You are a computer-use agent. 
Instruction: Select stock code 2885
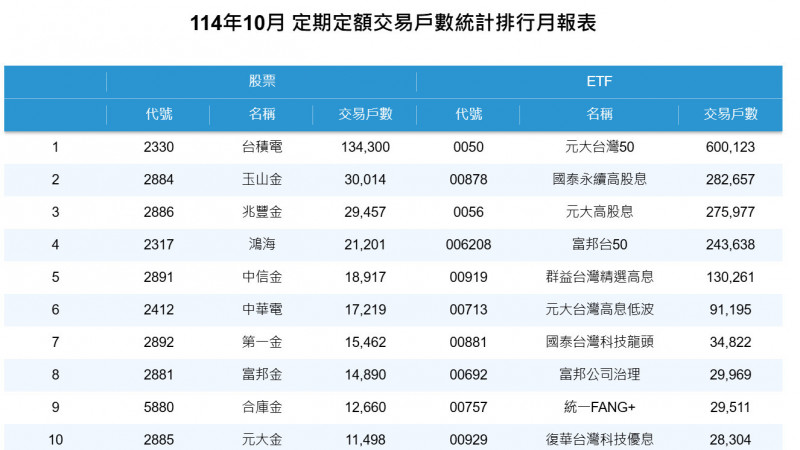159,440
